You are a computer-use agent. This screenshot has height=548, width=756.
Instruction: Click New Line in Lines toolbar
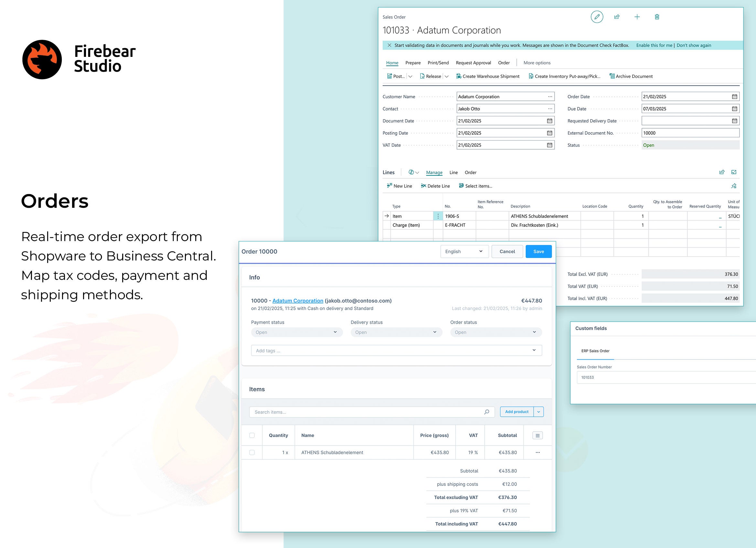coord(399,186)
